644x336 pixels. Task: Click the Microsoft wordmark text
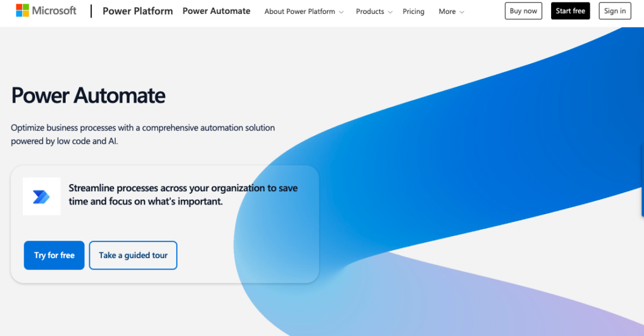coord(54,11)
